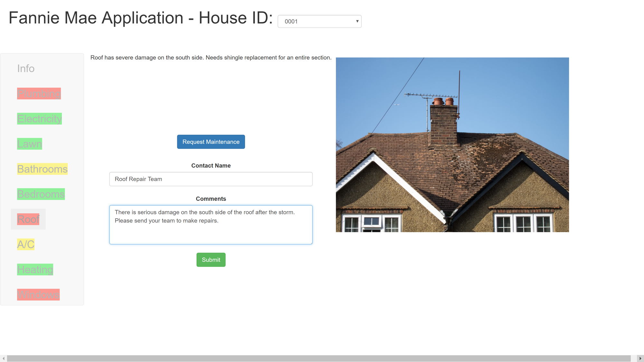Screen dimensions: 644x362
Task: Select the Lawn sidebar item
Action: point(29,144)
